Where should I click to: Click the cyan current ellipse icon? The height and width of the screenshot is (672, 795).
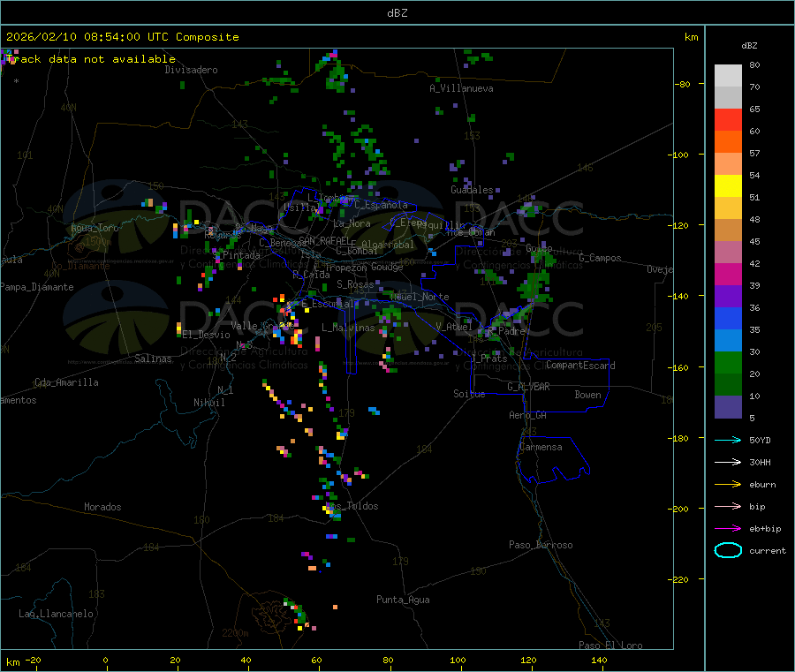click(x=728, y=550)
